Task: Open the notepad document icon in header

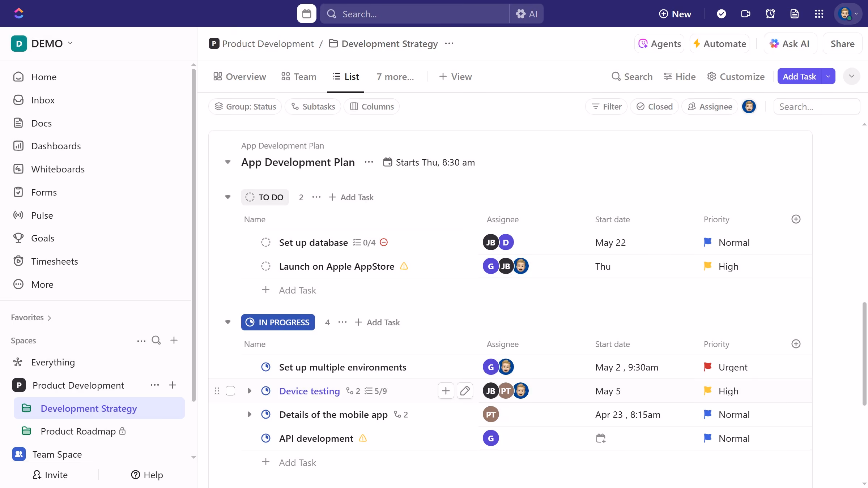Action: (x=794, y=14)
